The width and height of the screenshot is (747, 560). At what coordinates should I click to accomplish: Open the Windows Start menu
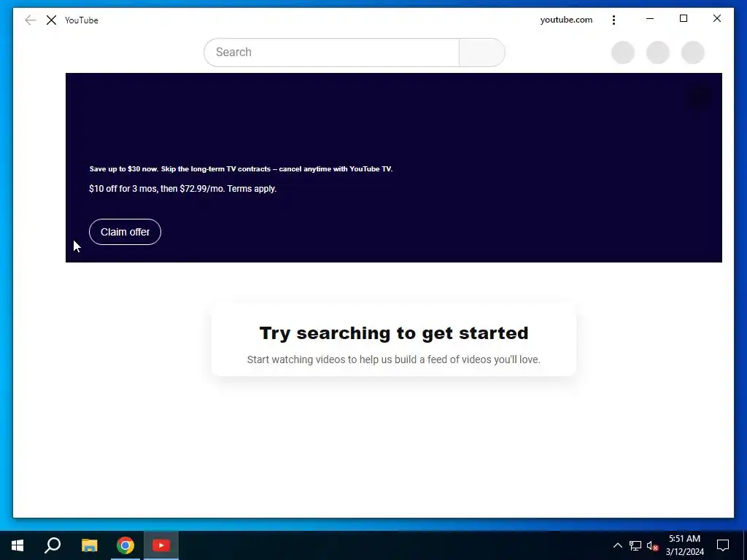click(18, 545)
